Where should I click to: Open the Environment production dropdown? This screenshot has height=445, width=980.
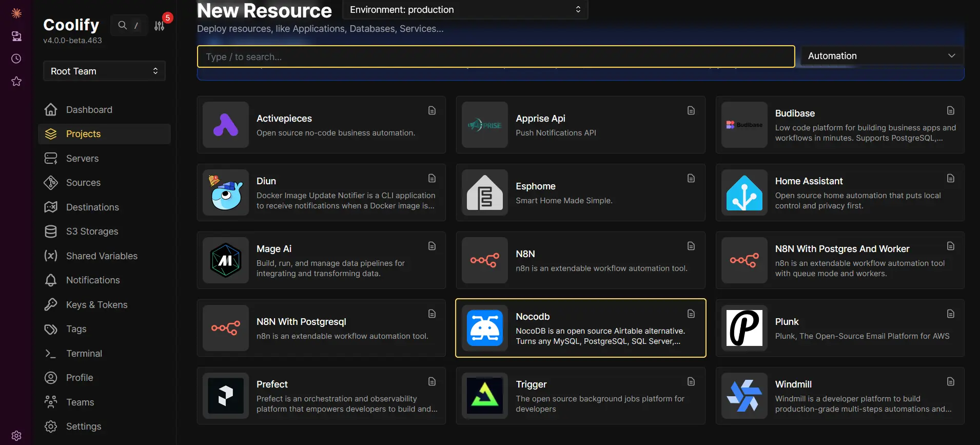(x=465, y=10)
